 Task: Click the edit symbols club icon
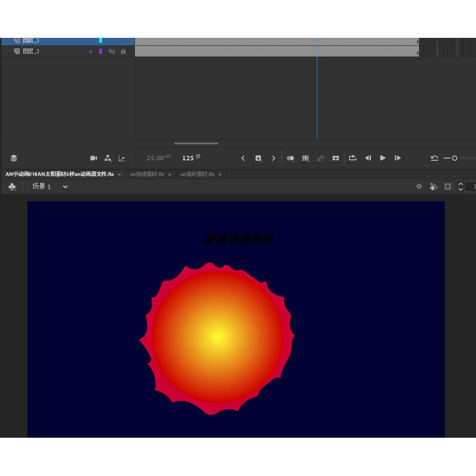pyautogui.click(x=12, y=187)
